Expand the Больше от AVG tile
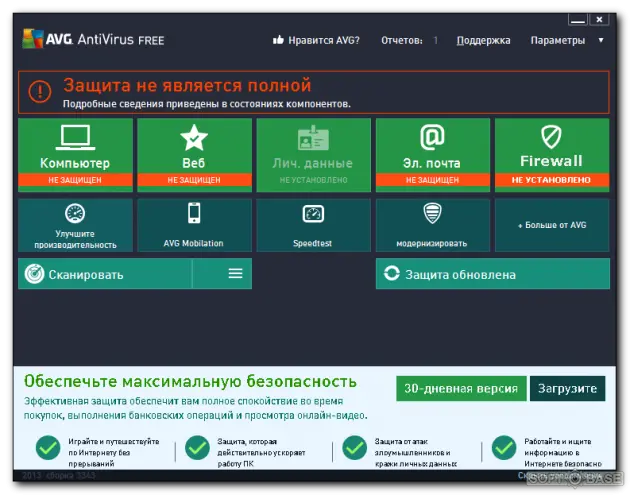 point(551,224)
